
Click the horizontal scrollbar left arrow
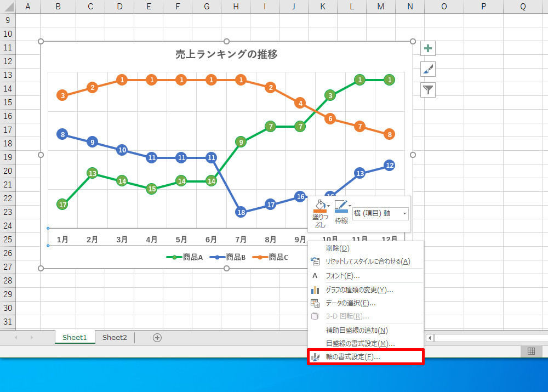point(430,338)
